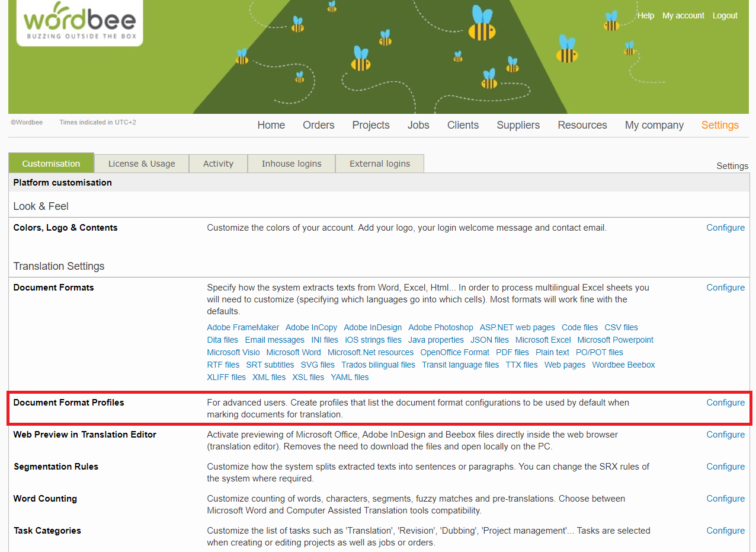Open My account page

(x=683, y=15)
